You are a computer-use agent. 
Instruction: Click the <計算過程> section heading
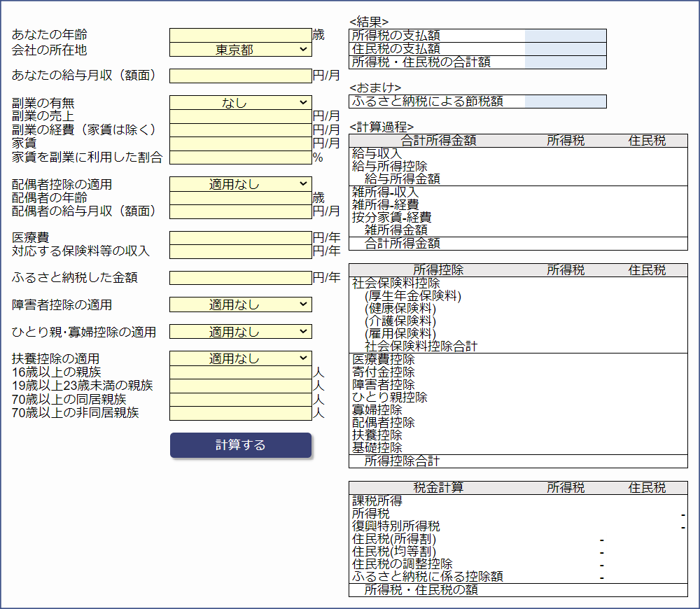coord(381,127)
